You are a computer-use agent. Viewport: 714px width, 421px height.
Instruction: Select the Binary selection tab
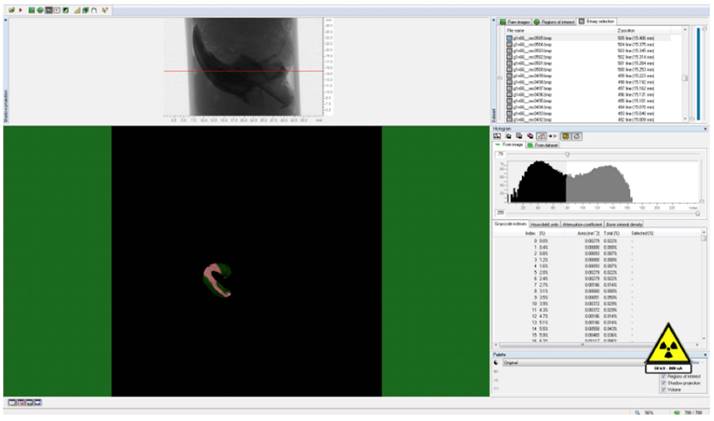tap(597, 21)
